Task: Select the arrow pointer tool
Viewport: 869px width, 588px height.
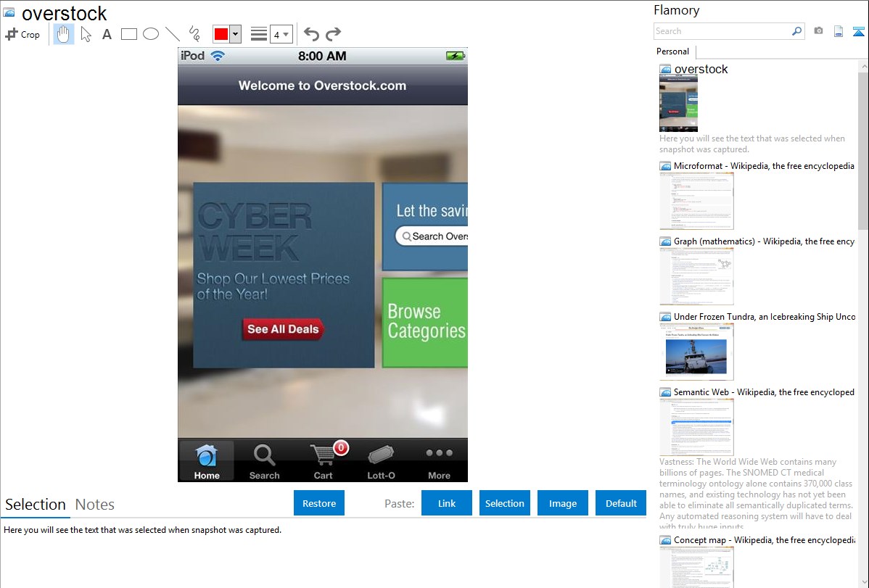Action: coord(86,34)
